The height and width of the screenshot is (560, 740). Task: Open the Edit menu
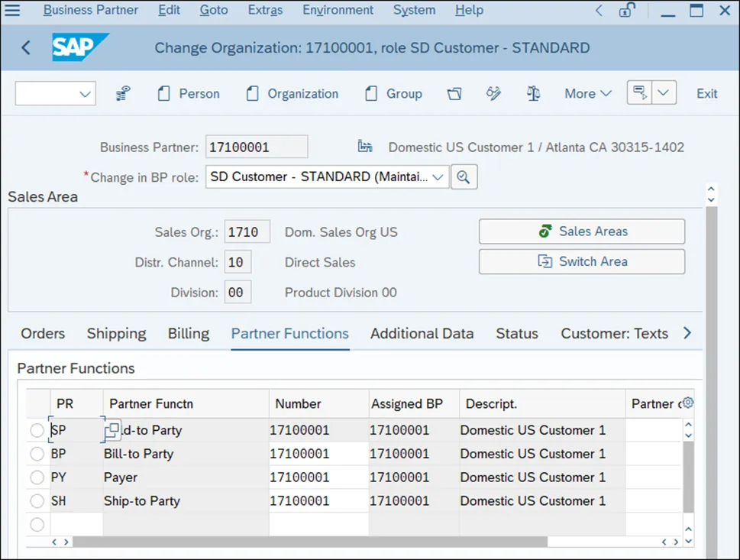click(x=169, y=10)
